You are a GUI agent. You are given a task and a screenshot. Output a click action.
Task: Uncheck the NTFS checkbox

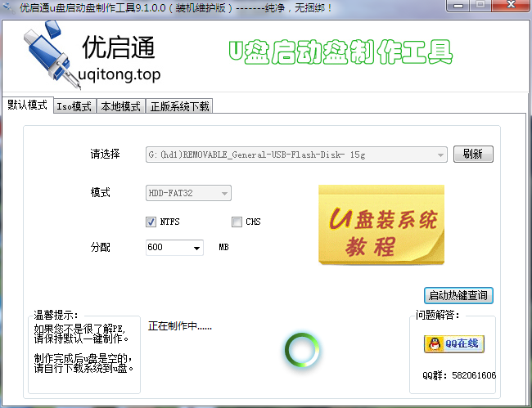(151, 222)
